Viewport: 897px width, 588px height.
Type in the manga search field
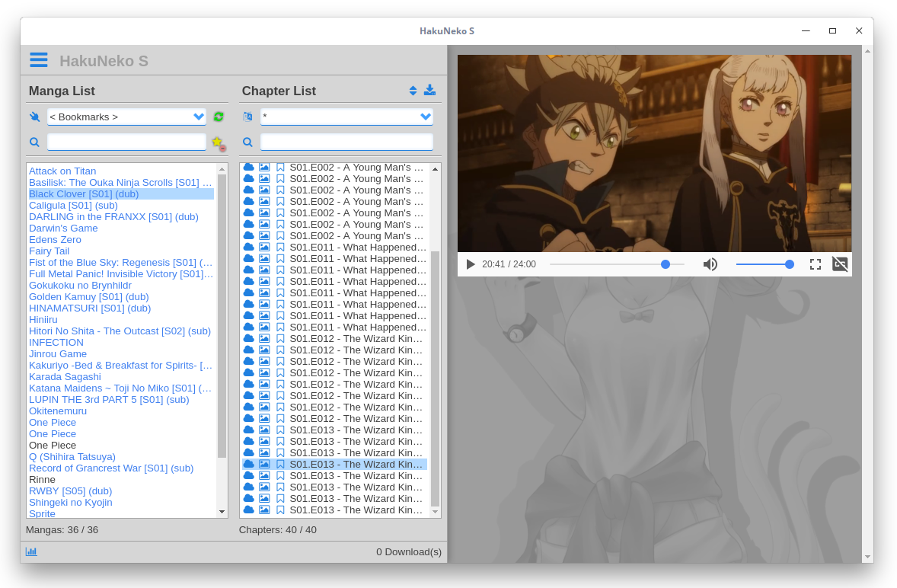click(126, 142)
